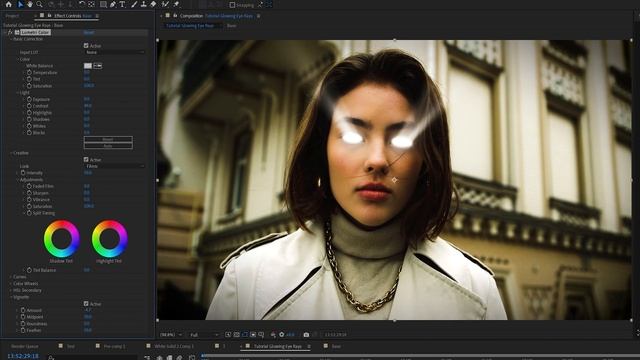640x360 pixels.
Task: Click the White Balance color swatch
Action: click(x=88, y=66)
